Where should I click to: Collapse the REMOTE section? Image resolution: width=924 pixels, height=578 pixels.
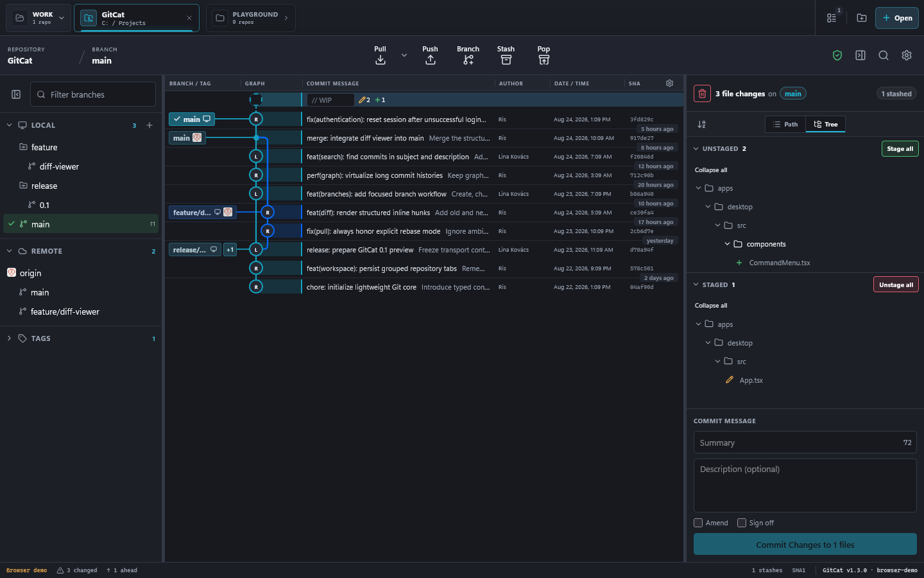tap(9, 251)
